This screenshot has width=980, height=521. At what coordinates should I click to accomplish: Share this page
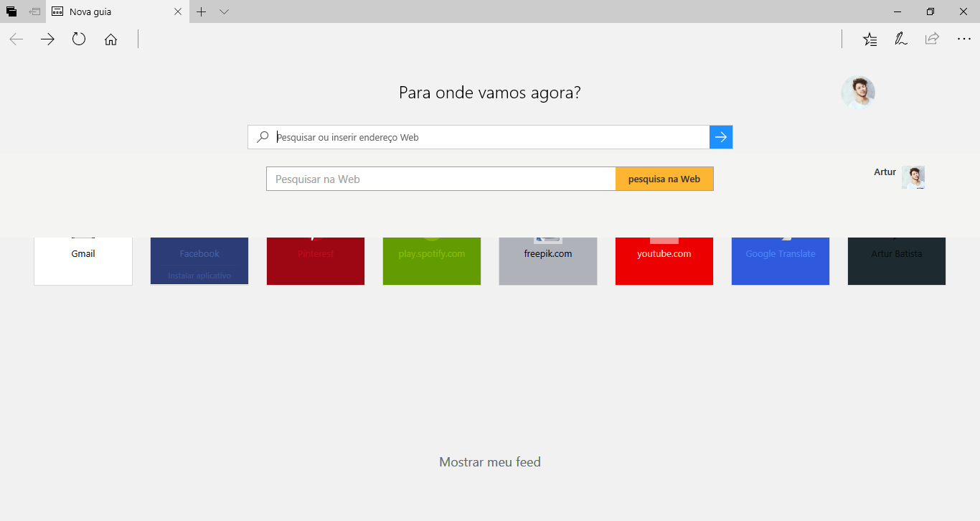(x=932, y=39)
